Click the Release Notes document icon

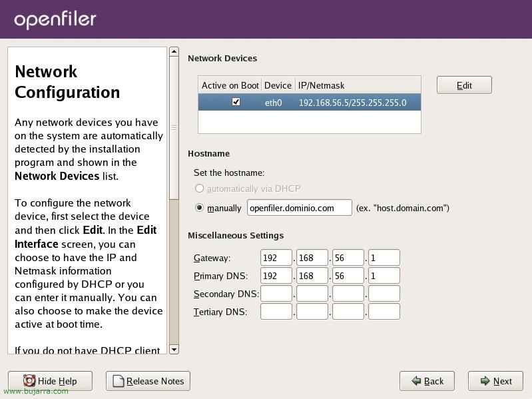(x=118, y=381)
